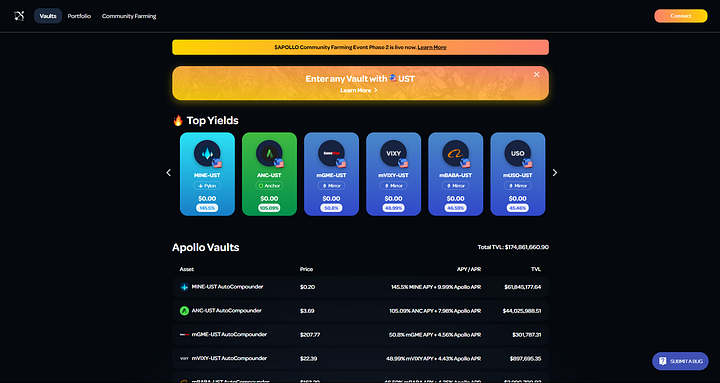Click the 45.46% yield badge on the mUSO-UST card
The height and width of the screenshot is (383, 720).
[518, 208]
